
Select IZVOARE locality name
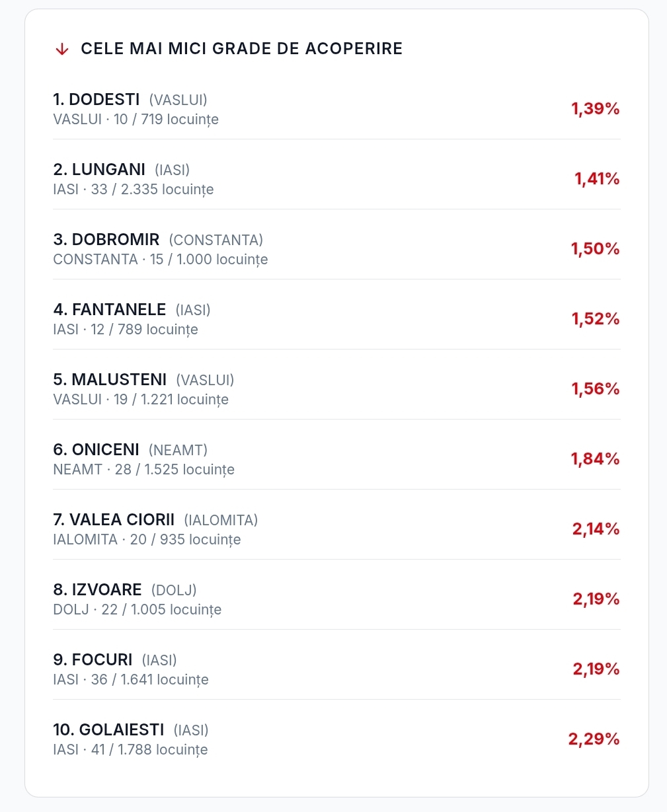point(106,590)
